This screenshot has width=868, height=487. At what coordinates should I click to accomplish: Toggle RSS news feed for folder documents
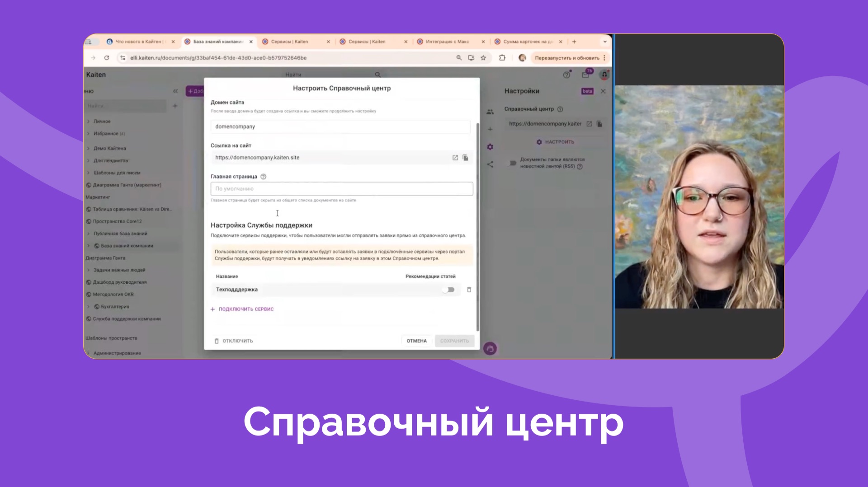(513, 163)
